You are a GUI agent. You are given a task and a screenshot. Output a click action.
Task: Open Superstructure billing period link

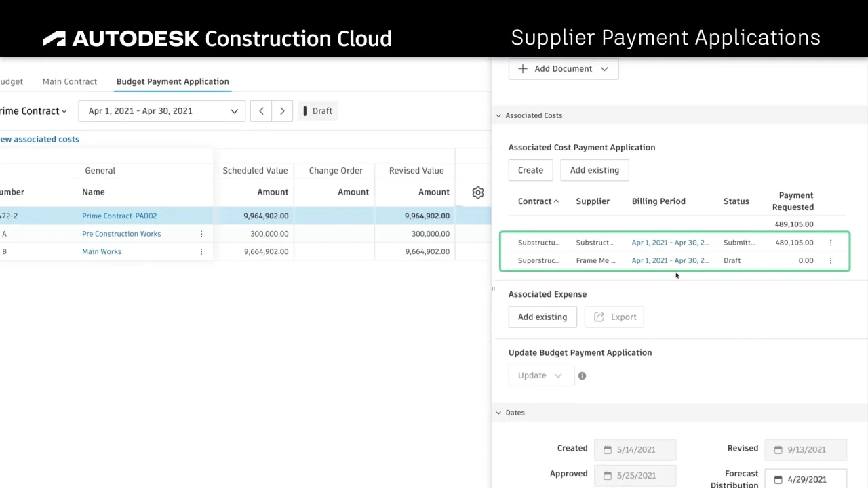point(670,260)
